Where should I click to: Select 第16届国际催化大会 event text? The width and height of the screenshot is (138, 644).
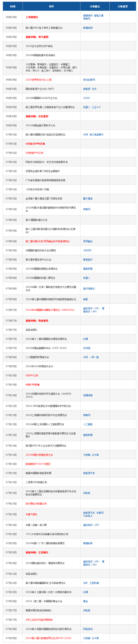(36, 220)
